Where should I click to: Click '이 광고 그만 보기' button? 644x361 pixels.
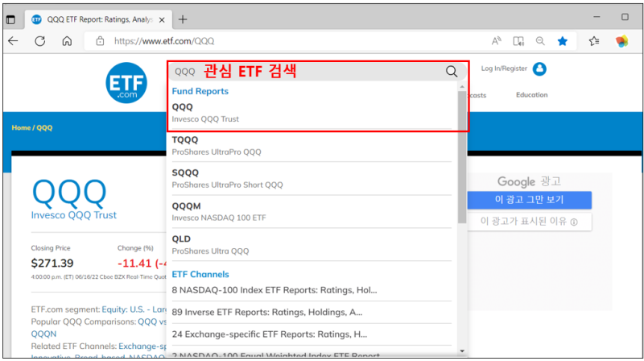click(x=529, y=200)
